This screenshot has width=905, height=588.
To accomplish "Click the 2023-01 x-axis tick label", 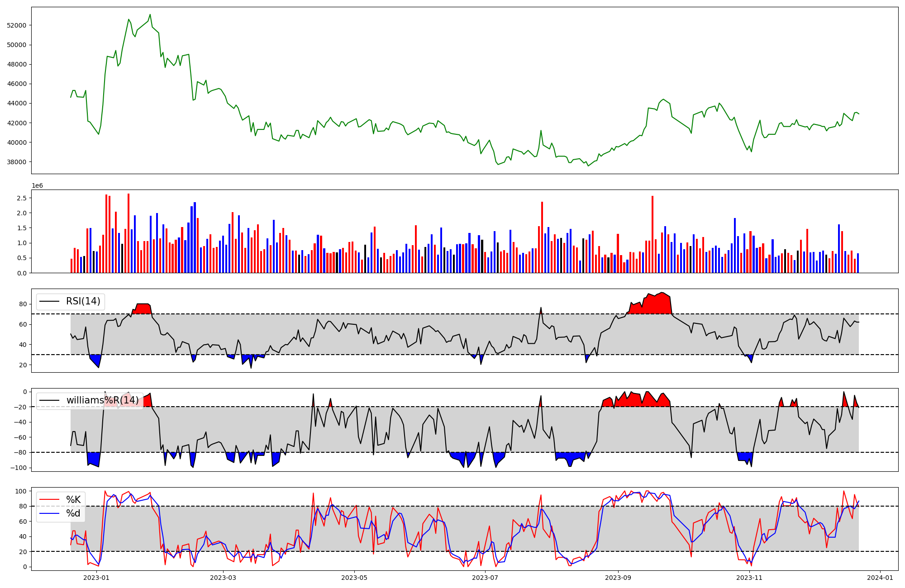I will (96, 578).
